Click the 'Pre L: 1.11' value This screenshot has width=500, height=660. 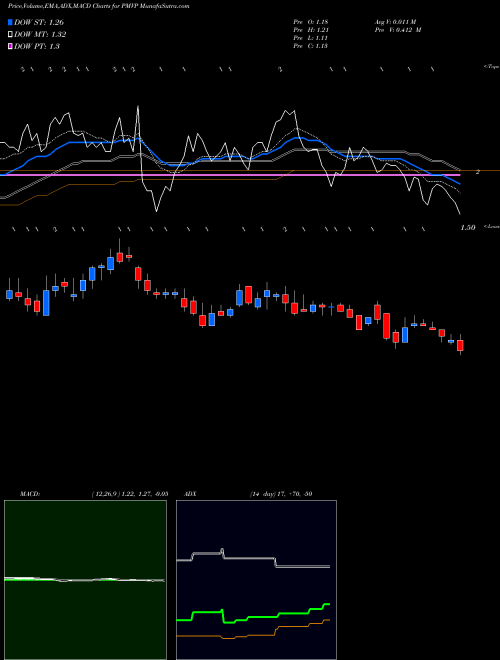coord(311,38)
